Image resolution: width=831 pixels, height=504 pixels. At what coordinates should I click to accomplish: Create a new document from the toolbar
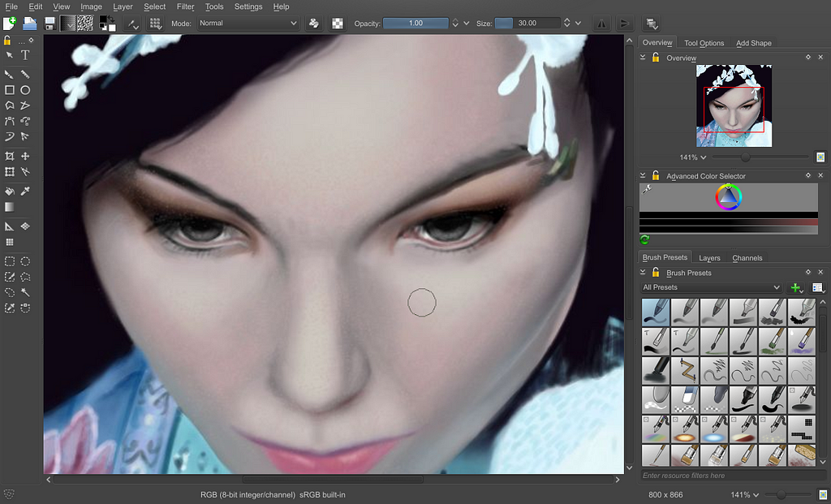10,24
